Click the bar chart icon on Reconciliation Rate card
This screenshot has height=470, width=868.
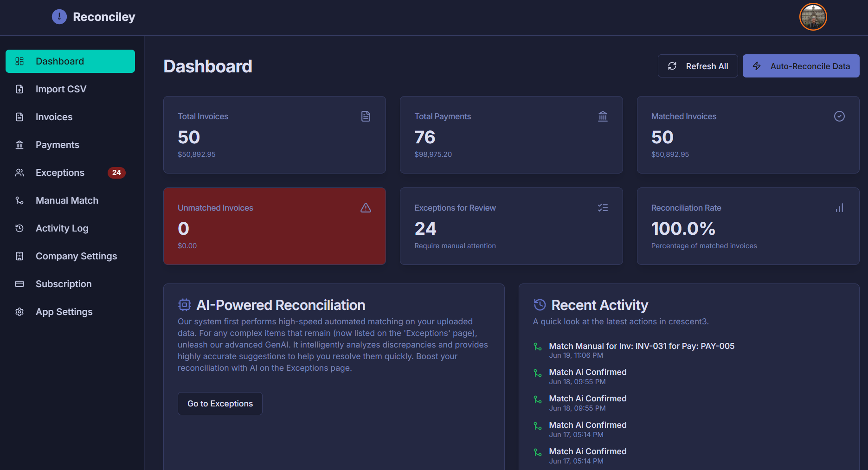[x=840, y=207]
